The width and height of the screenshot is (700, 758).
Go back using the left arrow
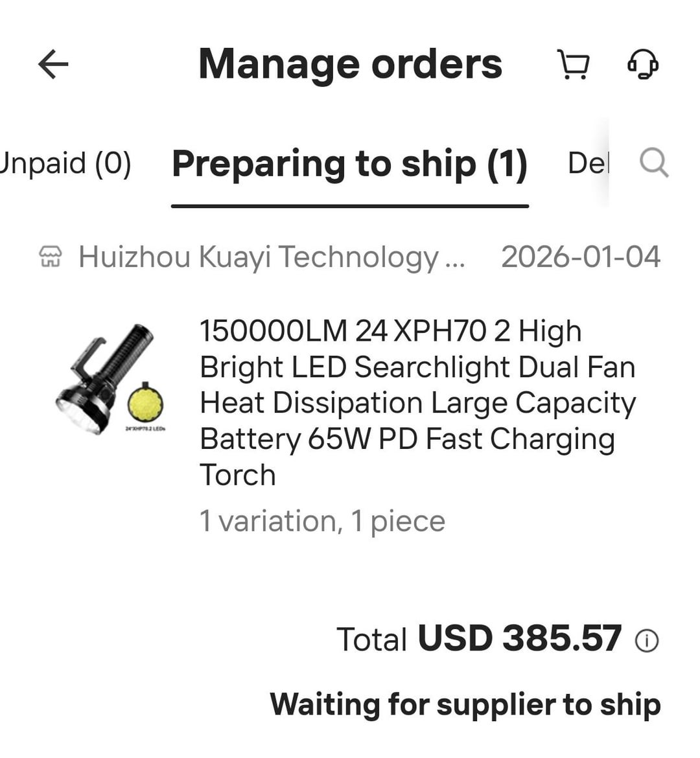click(53, 64)
